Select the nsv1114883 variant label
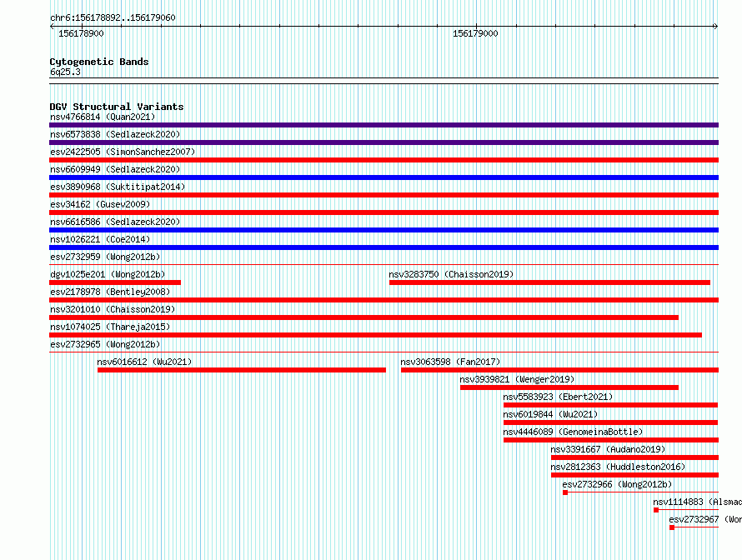This screenshot has width=742, height=560. click(697, 502)
